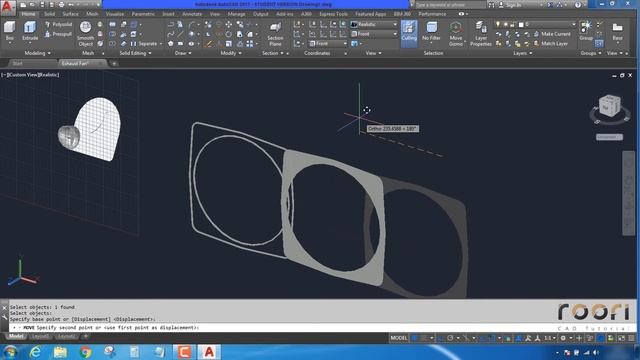The height and width of the screenshot is (360, 640).
Task: Open the Realistic visual style dropdown
Action: click(374, 24)
